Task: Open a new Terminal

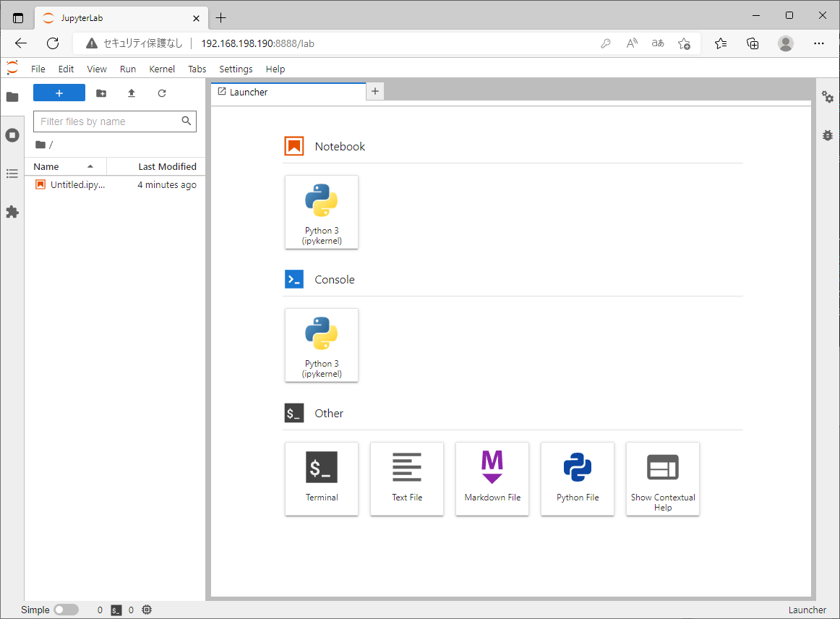Action: (322, 479)
